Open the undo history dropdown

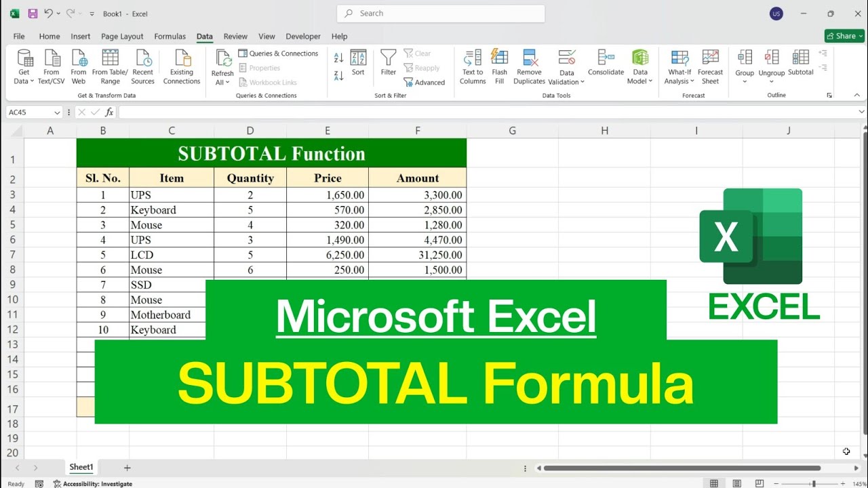pyautogui.click(x=59, y=14)
